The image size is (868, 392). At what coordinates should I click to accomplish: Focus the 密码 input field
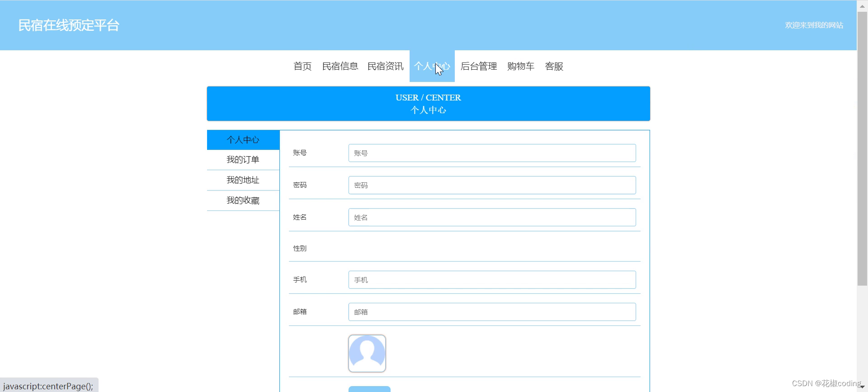(x=492, y=185)
